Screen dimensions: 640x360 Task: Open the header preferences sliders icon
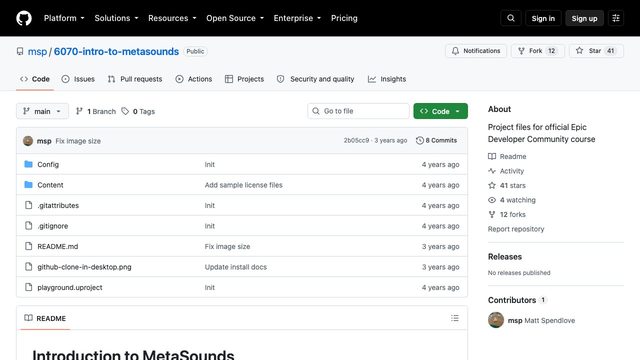click(616, 18)
